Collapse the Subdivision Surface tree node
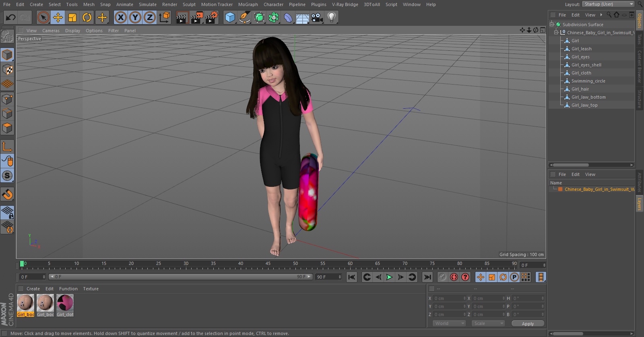 552,24
